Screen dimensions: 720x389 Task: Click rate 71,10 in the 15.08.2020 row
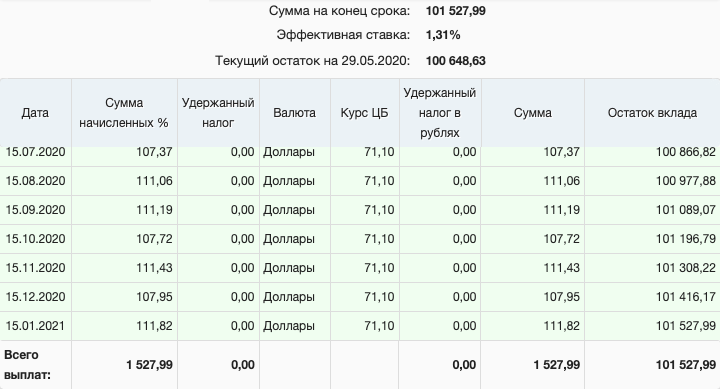pyautogui.click(x=379, y=181)
